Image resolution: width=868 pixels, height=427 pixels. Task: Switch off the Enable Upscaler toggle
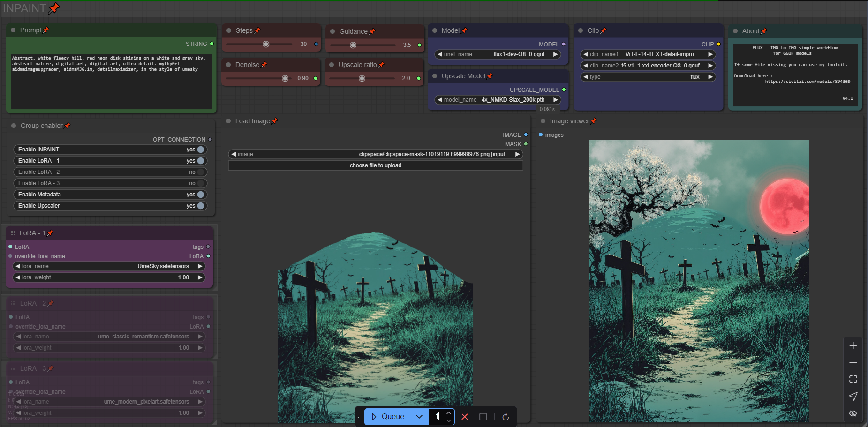[x=201, y=206]
